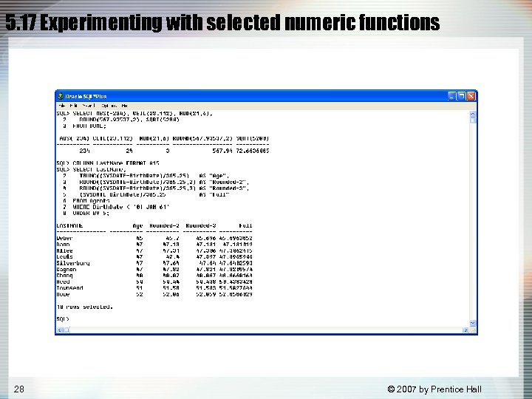Click the vertical scrollbar thumb
Viewport: 532px width, 399px height.
(x=473, y=120)
